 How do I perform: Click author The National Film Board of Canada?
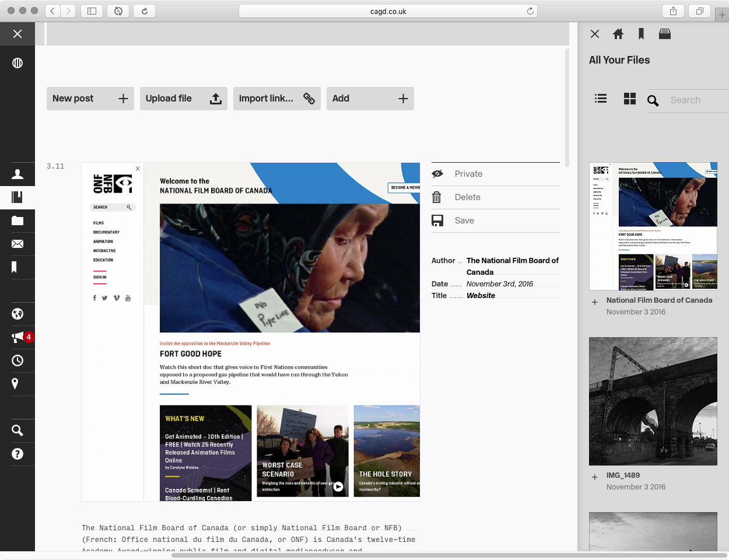[x=513, y=267]
